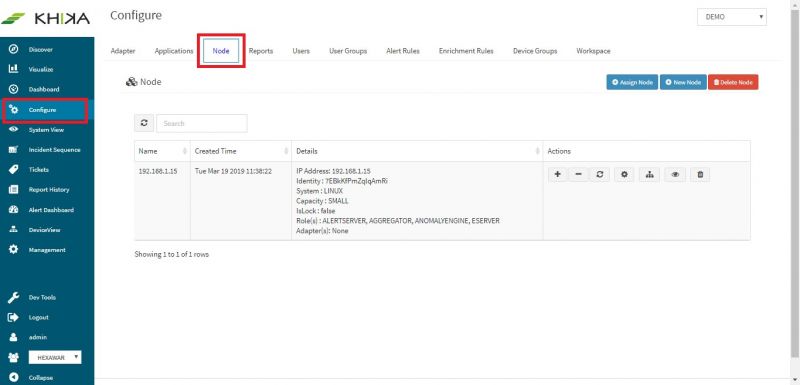Open the Visualize section
The image size is (800, 385).
(x=41, y=69)
